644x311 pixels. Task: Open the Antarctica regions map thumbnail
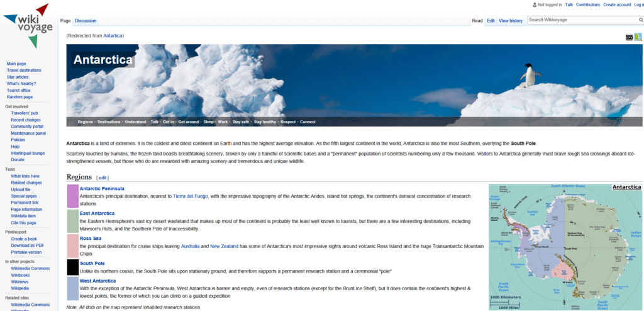[x=565, y=247]
